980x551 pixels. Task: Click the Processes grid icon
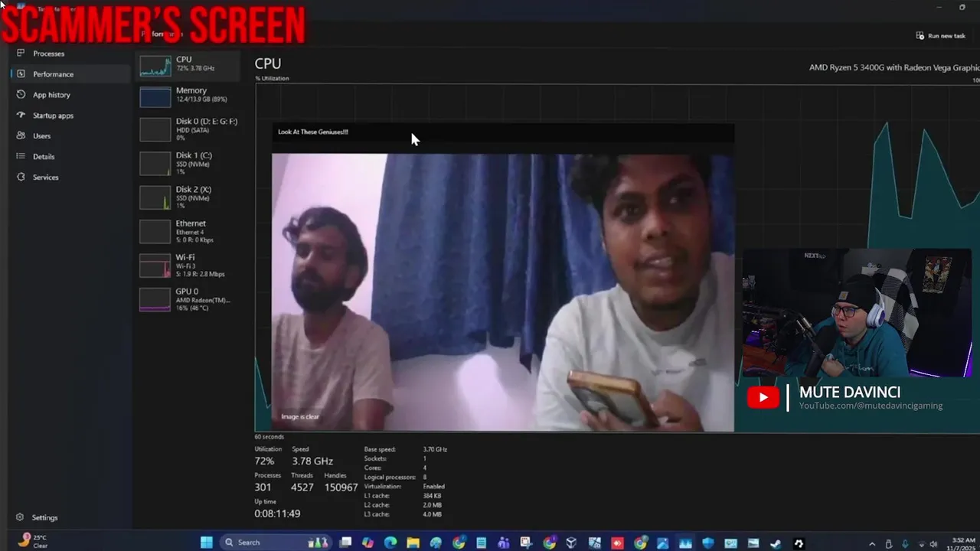point(20,53)
